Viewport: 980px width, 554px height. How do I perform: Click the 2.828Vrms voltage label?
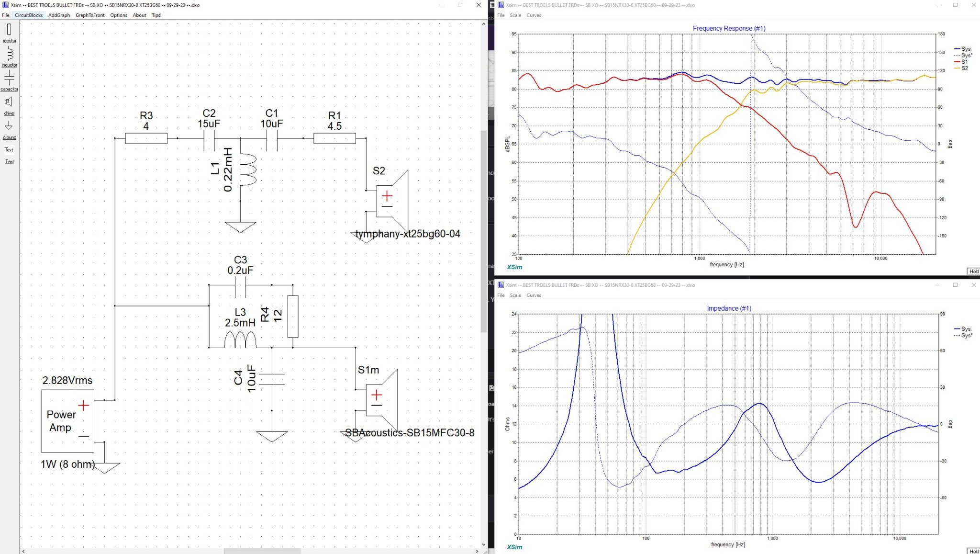coord(67,381)
